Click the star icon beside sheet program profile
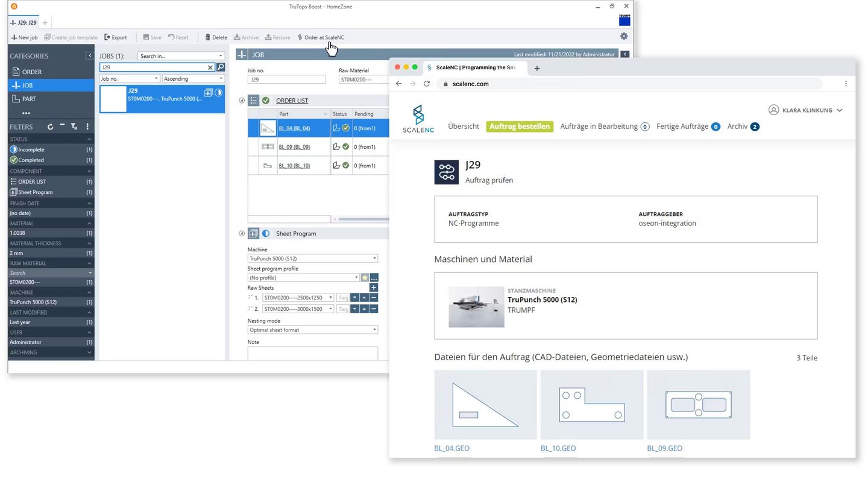The height and width of the screenshot is (488, 868). coord(364,278)
